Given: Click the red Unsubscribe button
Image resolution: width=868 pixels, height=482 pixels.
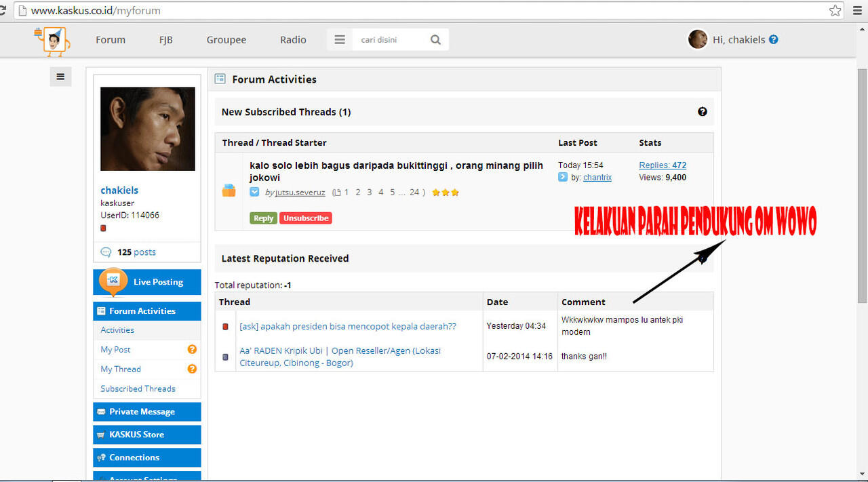Looking at the screenshot, I should pyautogui.click(x=306, y=218).
